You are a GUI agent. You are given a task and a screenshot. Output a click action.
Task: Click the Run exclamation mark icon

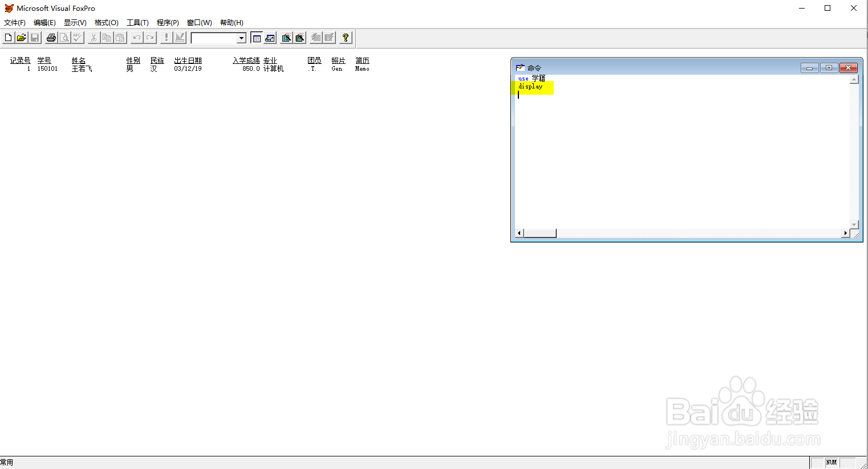pos(167,38)
